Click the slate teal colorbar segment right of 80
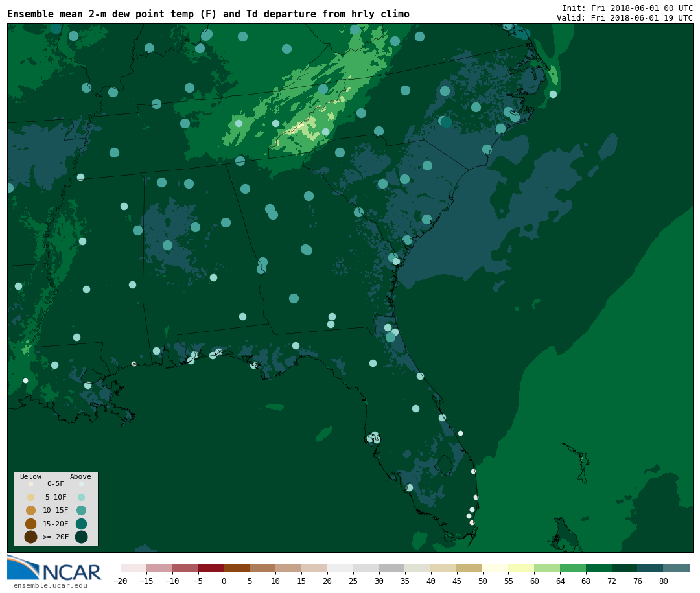 point(677,568)
